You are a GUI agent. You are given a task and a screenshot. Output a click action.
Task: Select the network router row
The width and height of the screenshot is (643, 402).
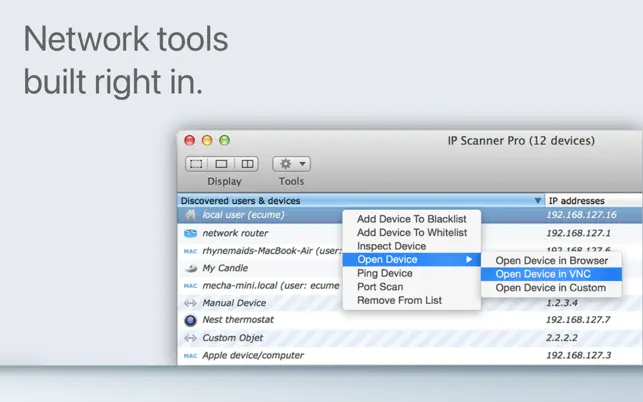pos(410,233)
